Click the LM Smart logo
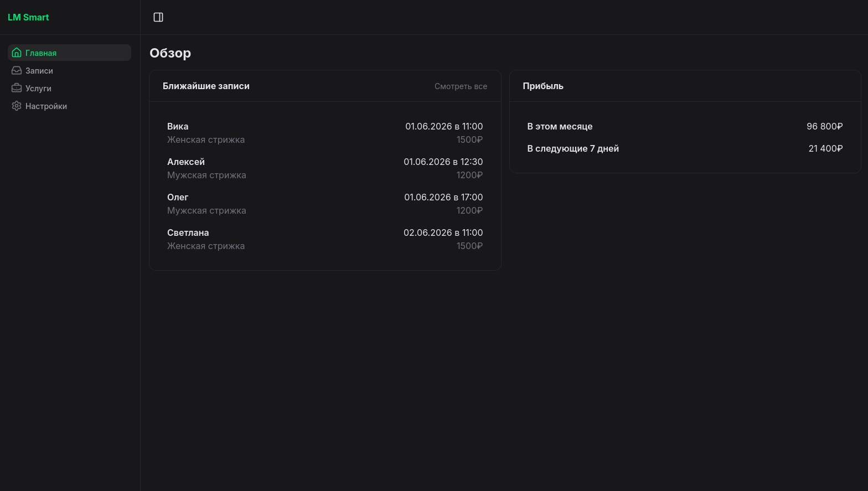This screenshot has height=491, width=868. (x=28, y=17)
